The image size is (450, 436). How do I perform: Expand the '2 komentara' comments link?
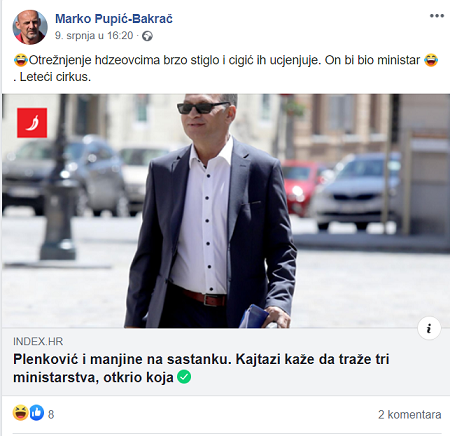click(410, 414)
